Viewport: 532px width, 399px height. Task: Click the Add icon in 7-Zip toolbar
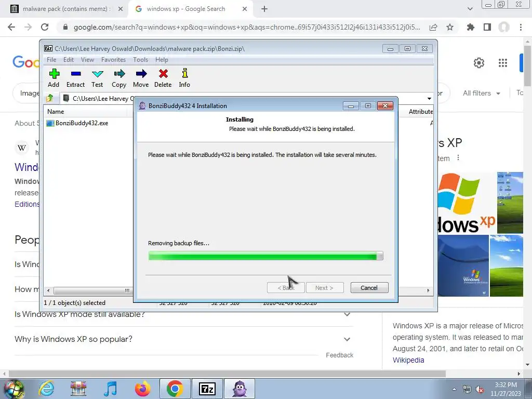click(54, 74)
